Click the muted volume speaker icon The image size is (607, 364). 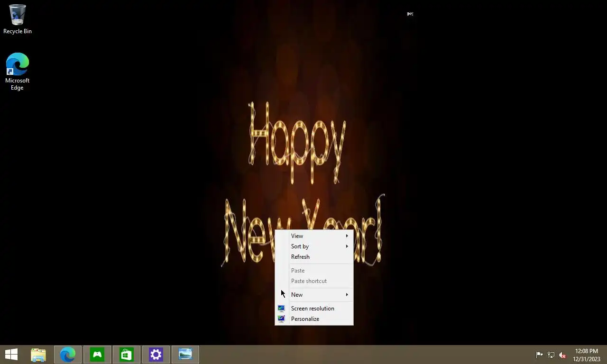[562, 355]
